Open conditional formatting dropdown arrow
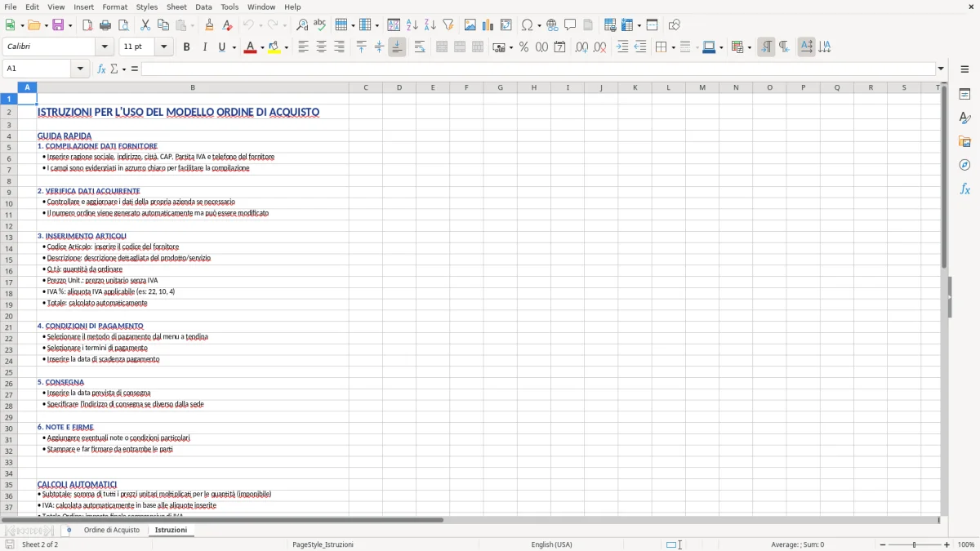 (749, 47)
